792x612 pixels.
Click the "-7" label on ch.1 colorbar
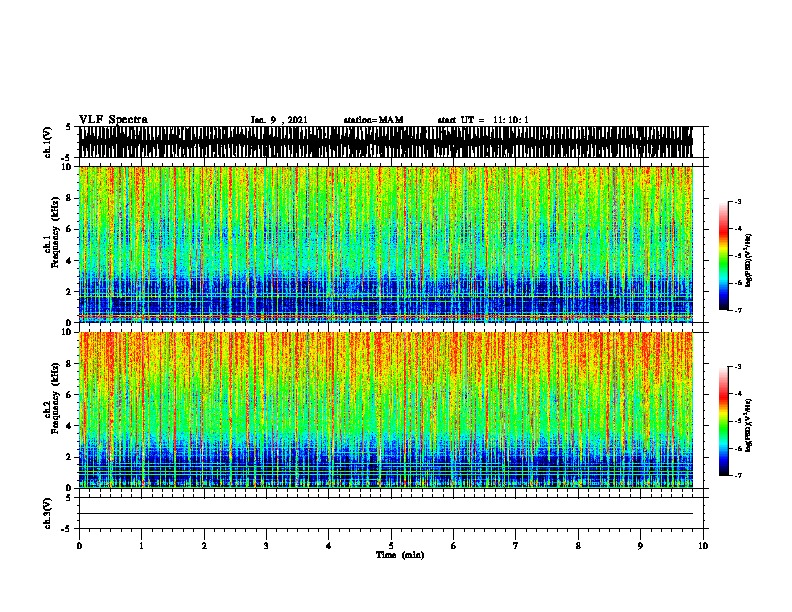pyautogui.click(x=738, y=310)
